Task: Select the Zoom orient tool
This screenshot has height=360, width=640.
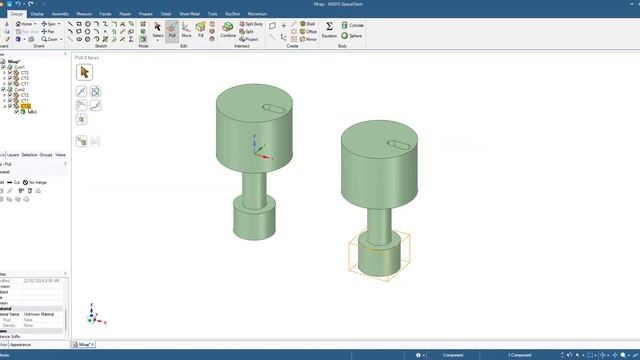Action: [x=49, y=39]
